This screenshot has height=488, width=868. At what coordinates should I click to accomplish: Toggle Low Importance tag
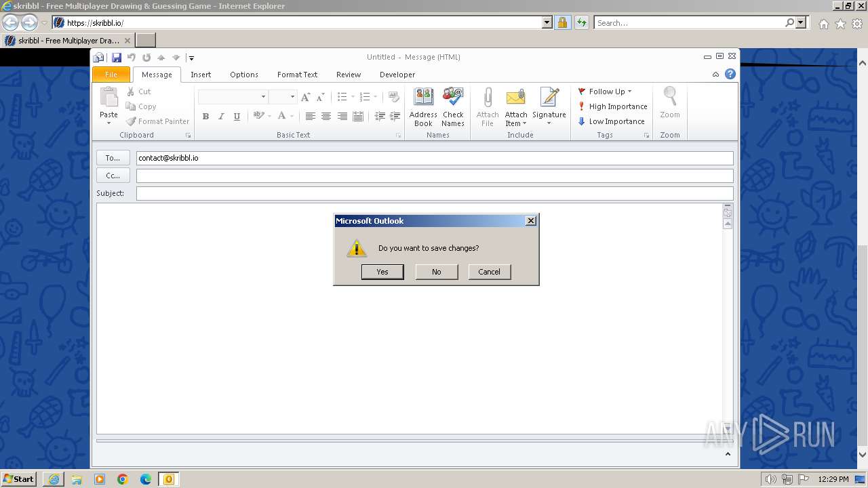[x=612, y=121]
